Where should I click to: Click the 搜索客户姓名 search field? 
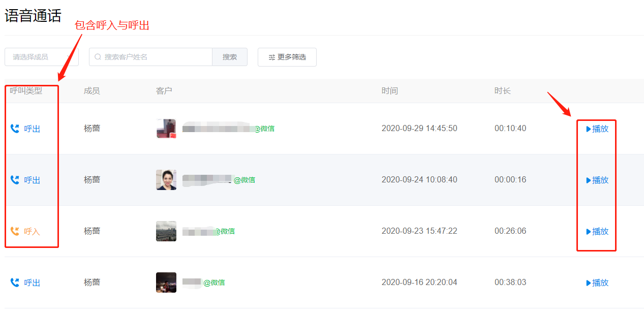[x=150, y=57]
